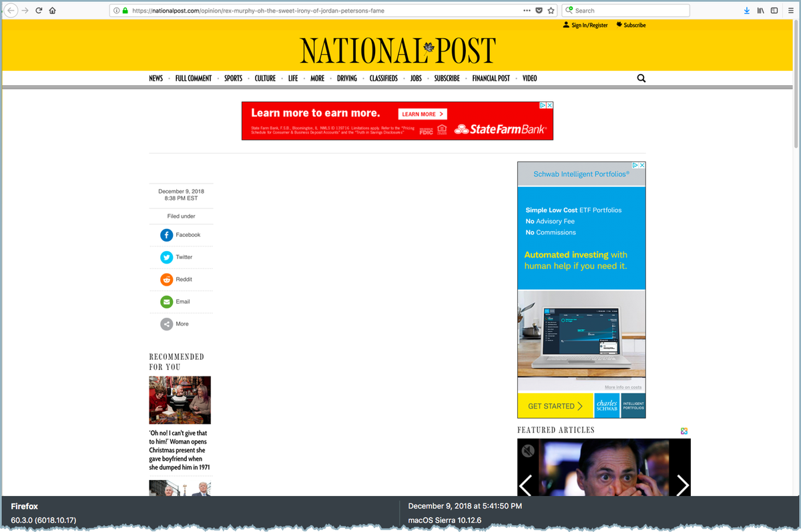Select Subscribe in the navigation bar

[447, 78]
